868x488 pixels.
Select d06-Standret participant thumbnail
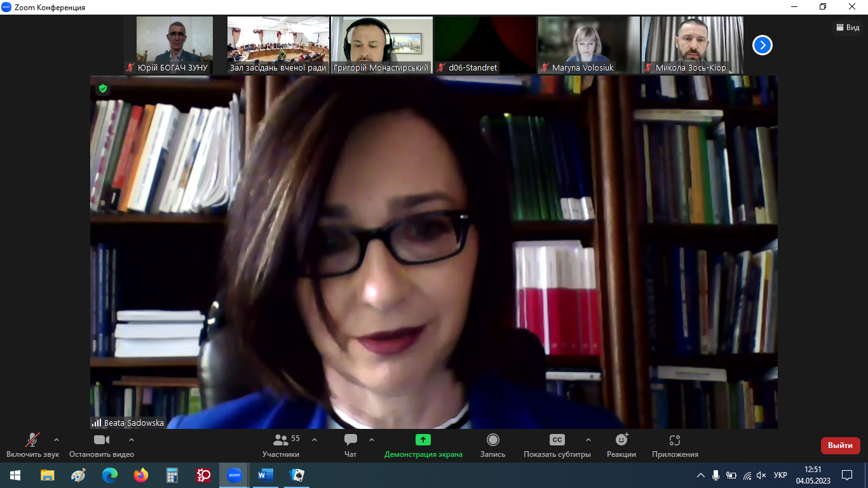pos(485,45)
